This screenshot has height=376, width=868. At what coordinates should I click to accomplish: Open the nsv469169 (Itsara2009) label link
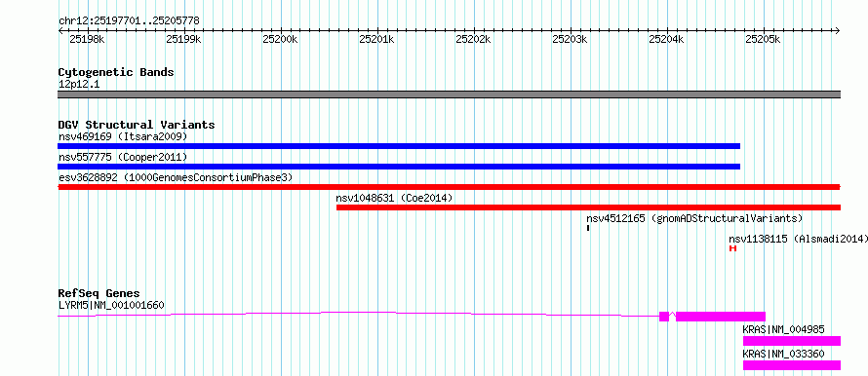point(124,136)
